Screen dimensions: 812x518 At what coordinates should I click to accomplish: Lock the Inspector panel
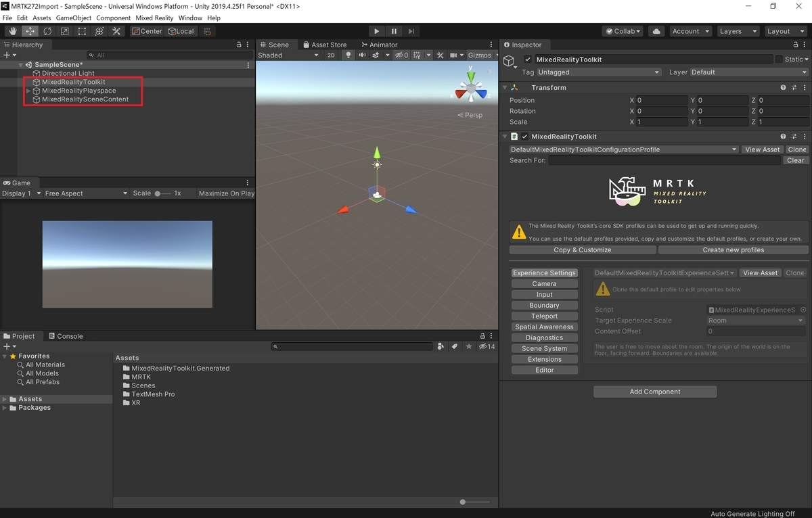click(795, 45)
